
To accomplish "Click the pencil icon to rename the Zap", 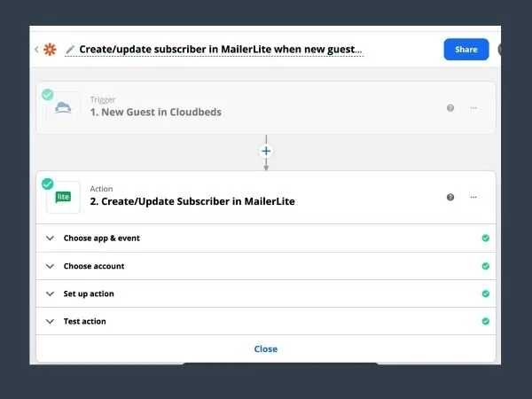I will [x=70, y=50].
